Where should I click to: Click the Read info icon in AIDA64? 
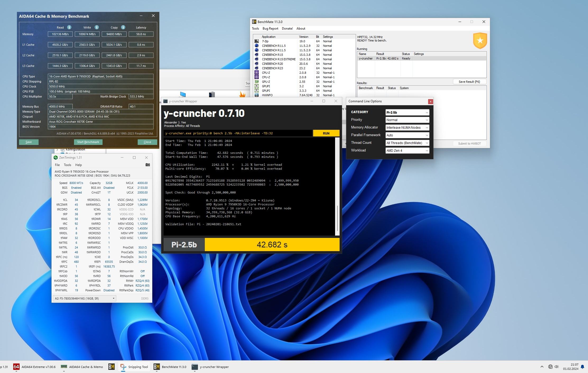click(x=69, y=27)
